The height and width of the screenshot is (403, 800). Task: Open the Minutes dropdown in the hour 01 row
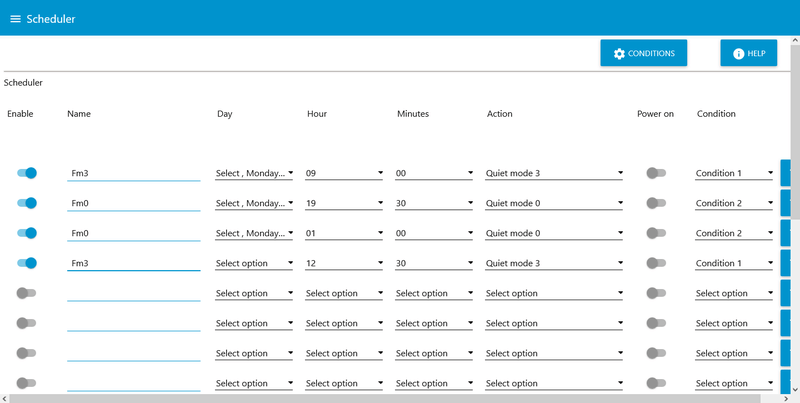coord(434,234)
